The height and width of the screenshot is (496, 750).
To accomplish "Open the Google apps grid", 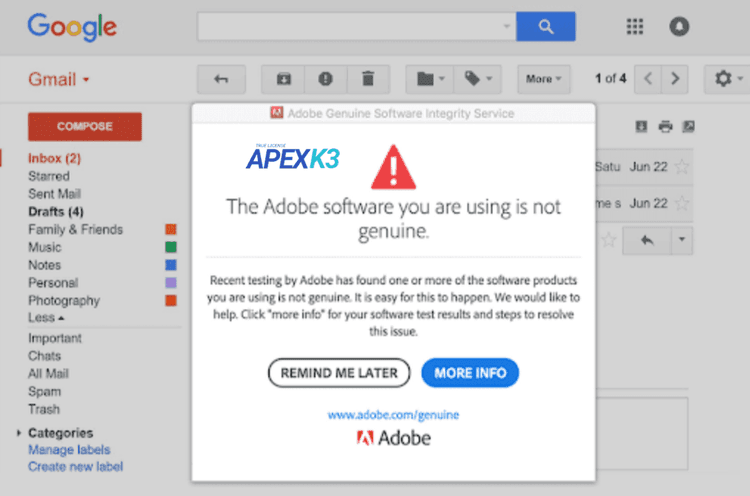I will pos(634,27).
